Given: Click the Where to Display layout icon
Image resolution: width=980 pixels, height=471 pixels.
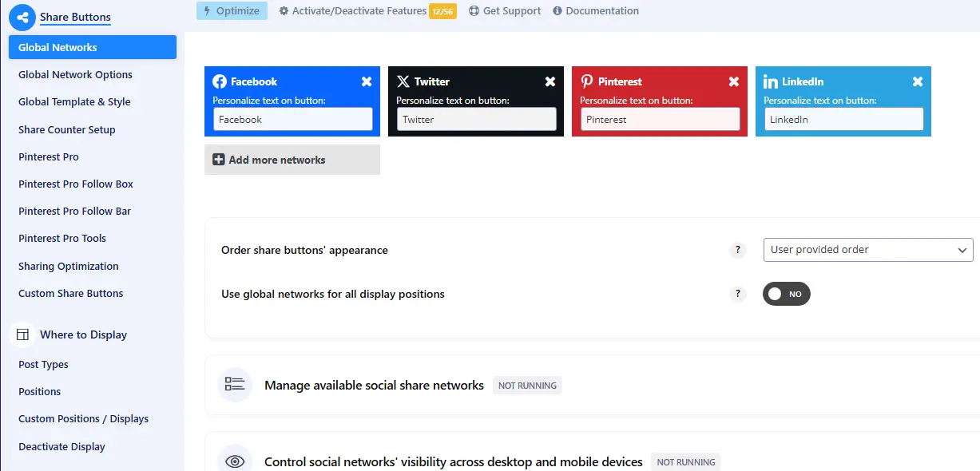Looking at the screenshot, I should coord(22,334).
